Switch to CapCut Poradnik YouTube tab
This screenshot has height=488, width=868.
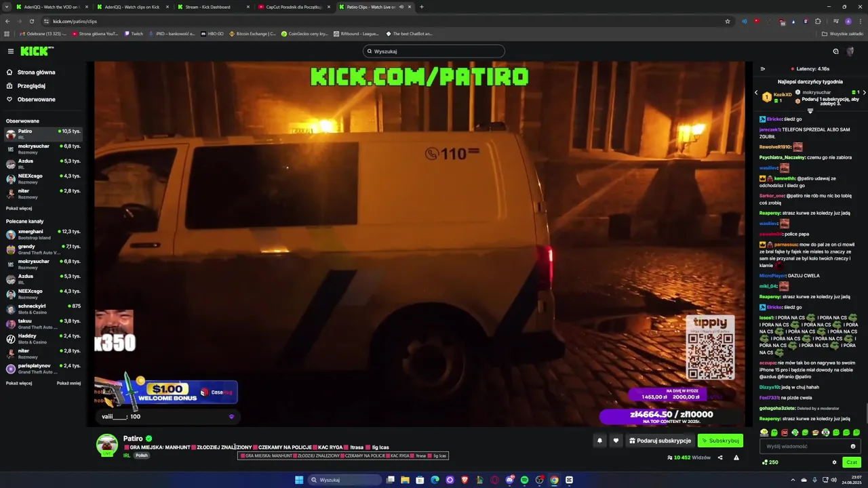click(x=293, y=7)
